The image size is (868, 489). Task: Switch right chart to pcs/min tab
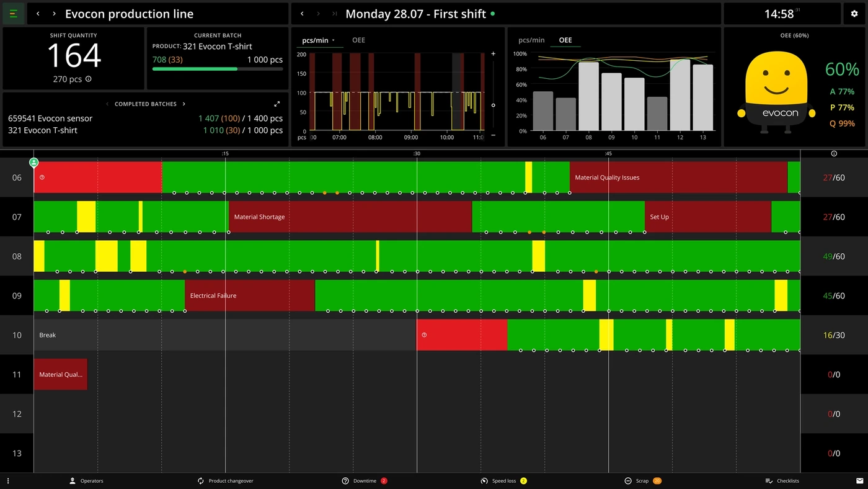pos(531,40)
